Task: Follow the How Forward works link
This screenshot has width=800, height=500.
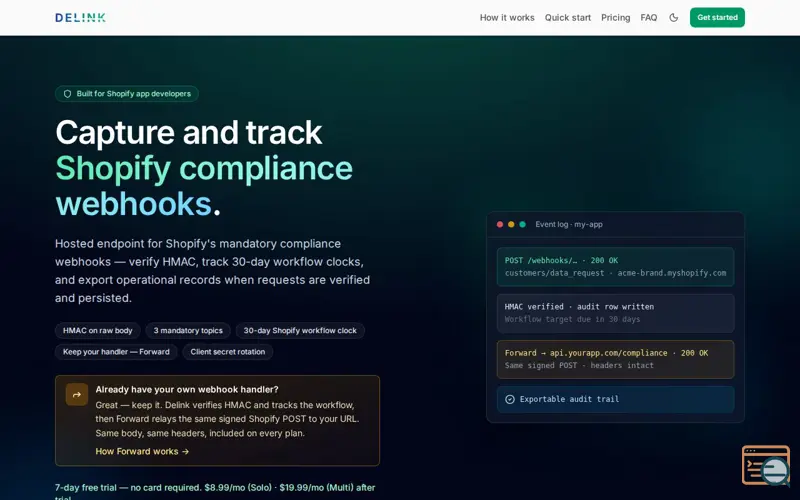Action: point(142,452)
